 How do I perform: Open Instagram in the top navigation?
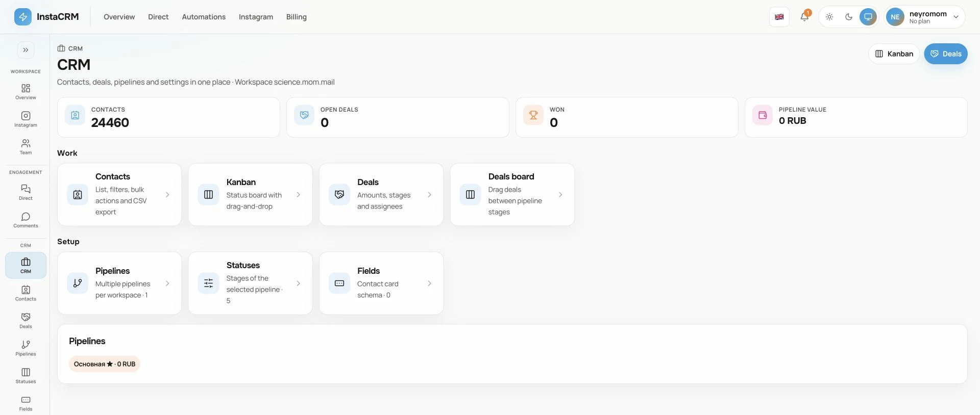256,17
